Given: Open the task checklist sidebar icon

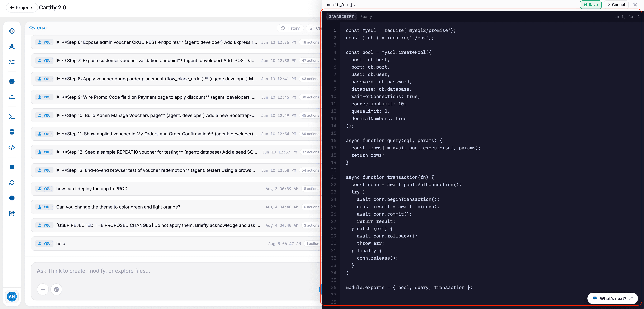Looking at the screenshot, I should coord(12,62).
